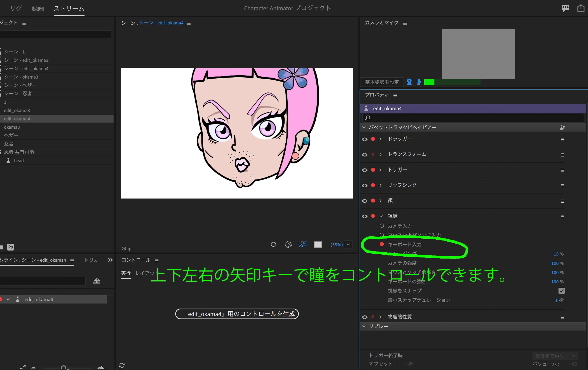Click the stream live output icon
Screen dimensions: 588x370
[x=303, y=244]
